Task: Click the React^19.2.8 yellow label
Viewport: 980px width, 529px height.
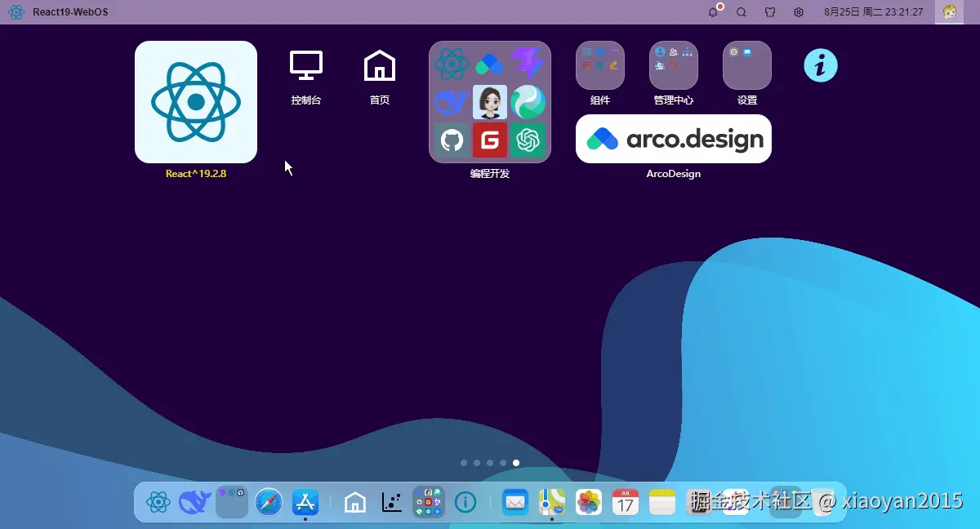Action: point(196,174)
